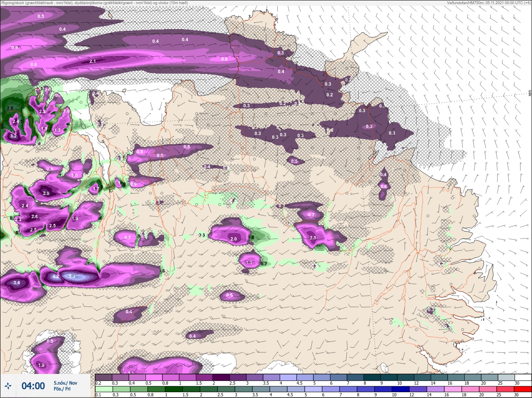Select the 30 white swatch in upper legend

[523, 377]
